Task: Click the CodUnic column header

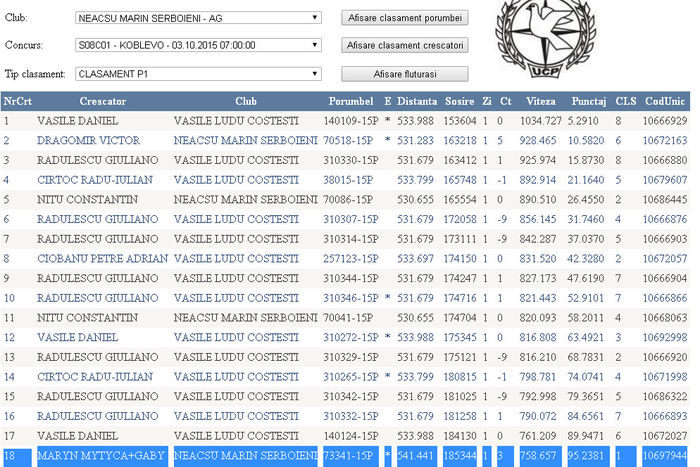Action: [x=665, y=102]
